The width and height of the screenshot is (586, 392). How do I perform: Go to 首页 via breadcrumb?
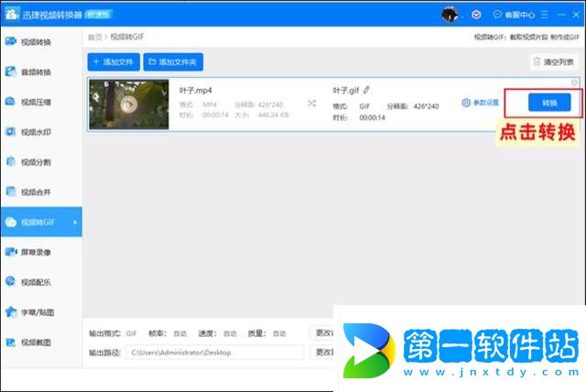[x=94, y=37]
